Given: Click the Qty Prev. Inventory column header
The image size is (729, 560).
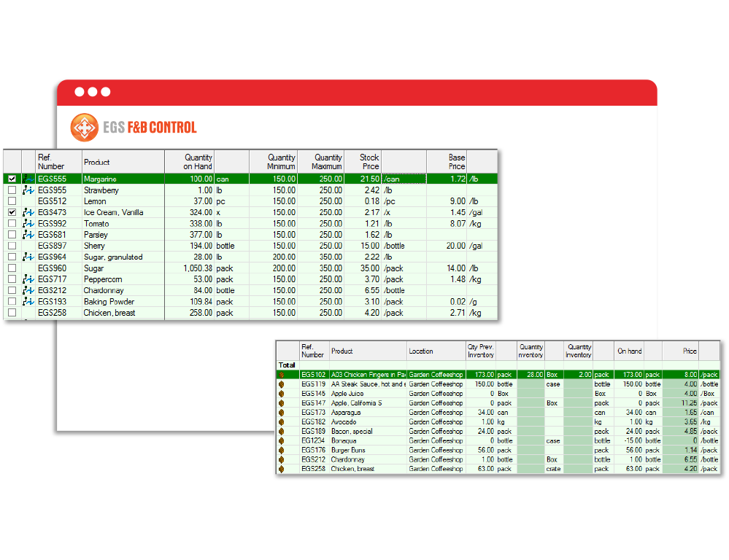Looking at the screenshot, I should pos(480,351).
